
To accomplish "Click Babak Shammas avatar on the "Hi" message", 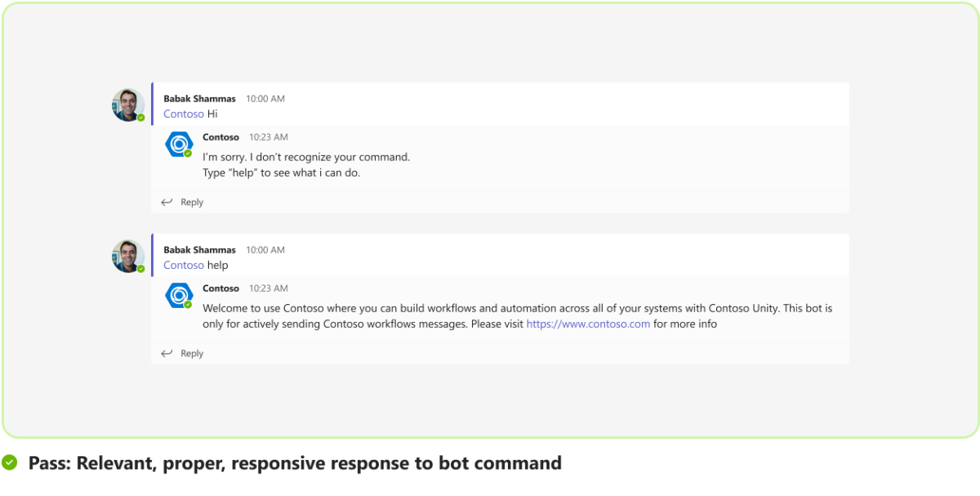I will 128,105.
